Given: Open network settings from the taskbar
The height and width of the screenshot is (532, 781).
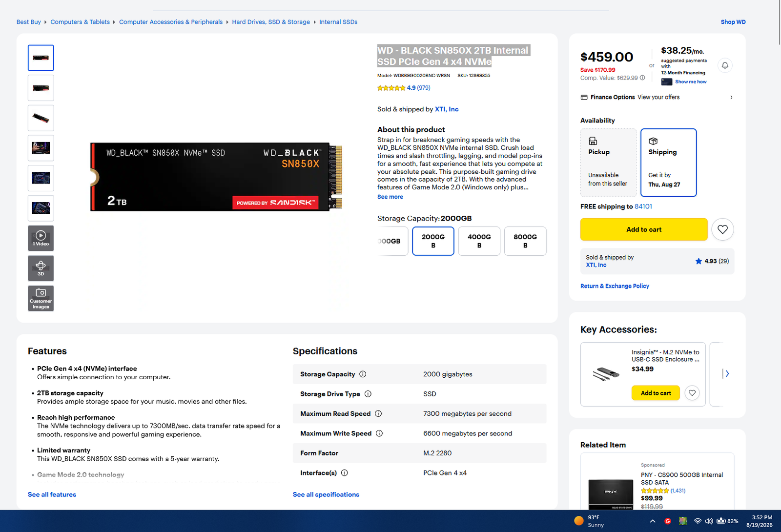Looking at the screenshot, I should [x=698, y=521].
